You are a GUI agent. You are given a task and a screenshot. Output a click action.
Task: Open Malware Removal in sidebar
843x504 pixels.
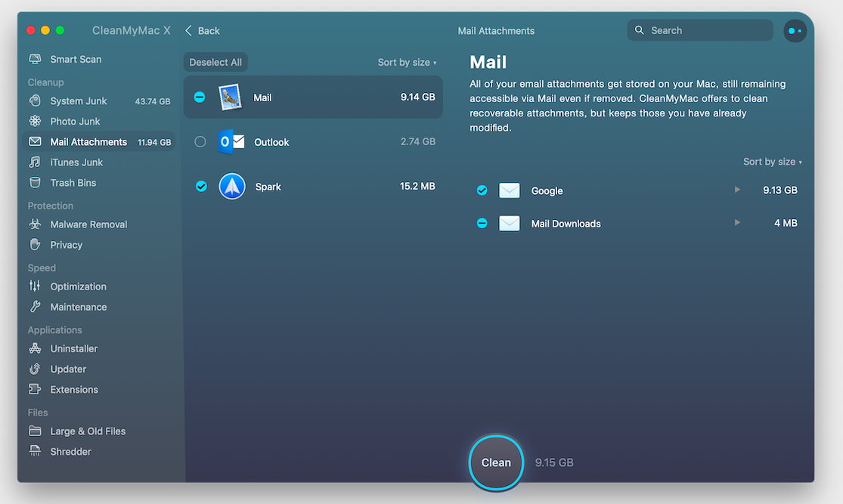coord(100,224)
